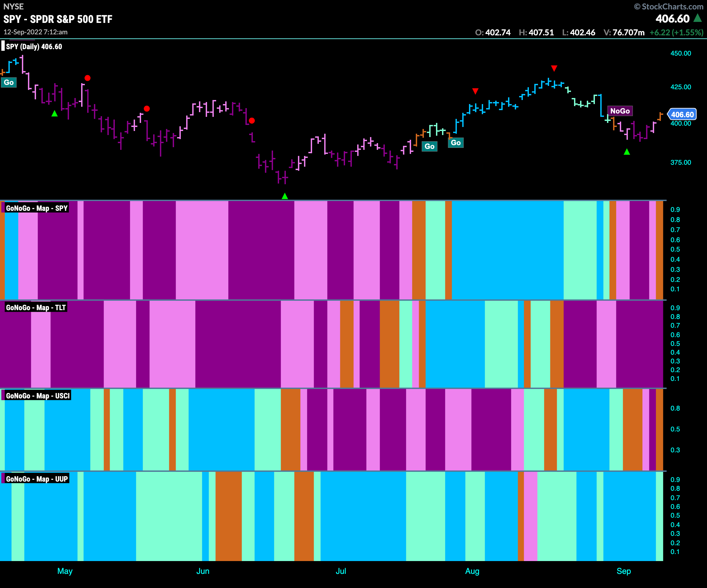The width and height of the screenshot is (707, 588).
Task: Click the Jun label on the time axis
Action: [203, 571]
